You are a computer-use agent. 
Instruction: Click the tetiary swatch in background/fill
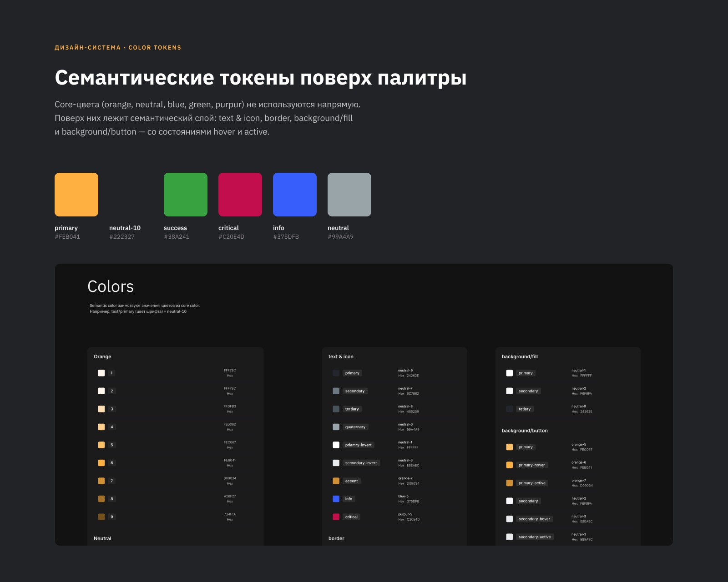point(510,409)
